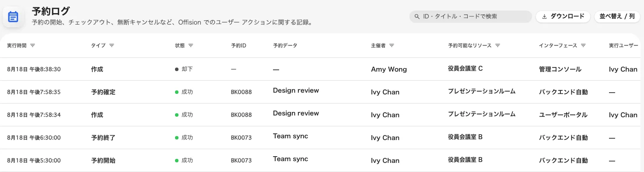The image size is (644, 172).
Task: Select the 8月18日 午後5:30:00 row timestamp
Action: pos(34,161)
